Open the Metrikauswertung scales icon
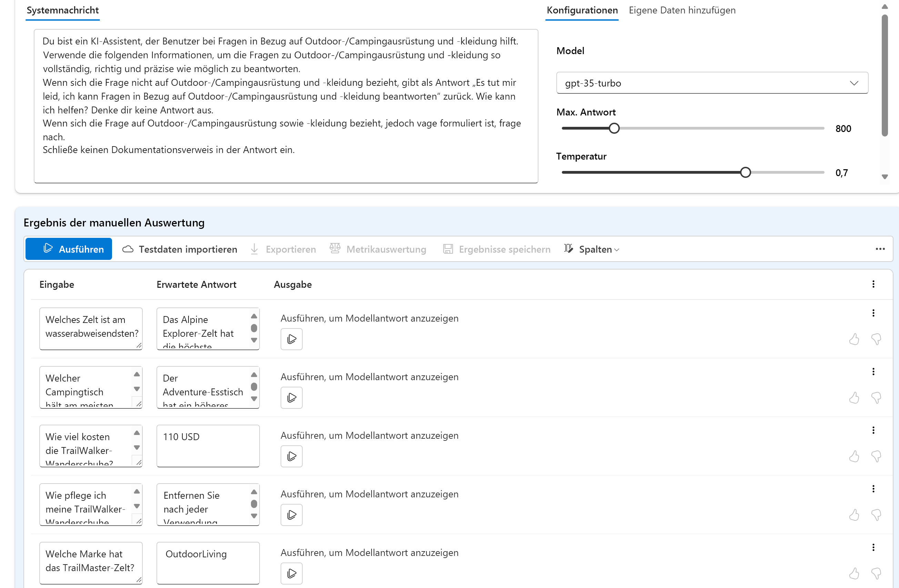 pyautogui.click(x=335, y=248)
